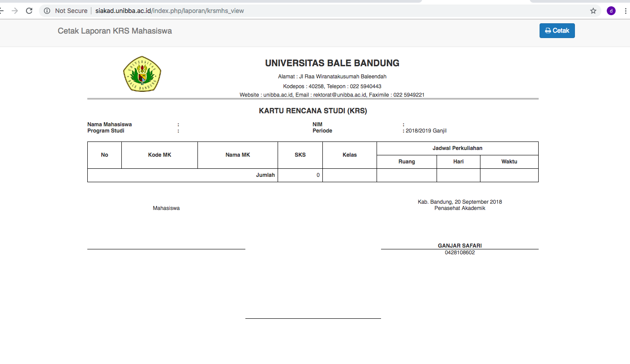The height and width of the screenshot is (364, 630).
Task: Click the Universitas Bale Bandung logo
Action: coord(142,74)
